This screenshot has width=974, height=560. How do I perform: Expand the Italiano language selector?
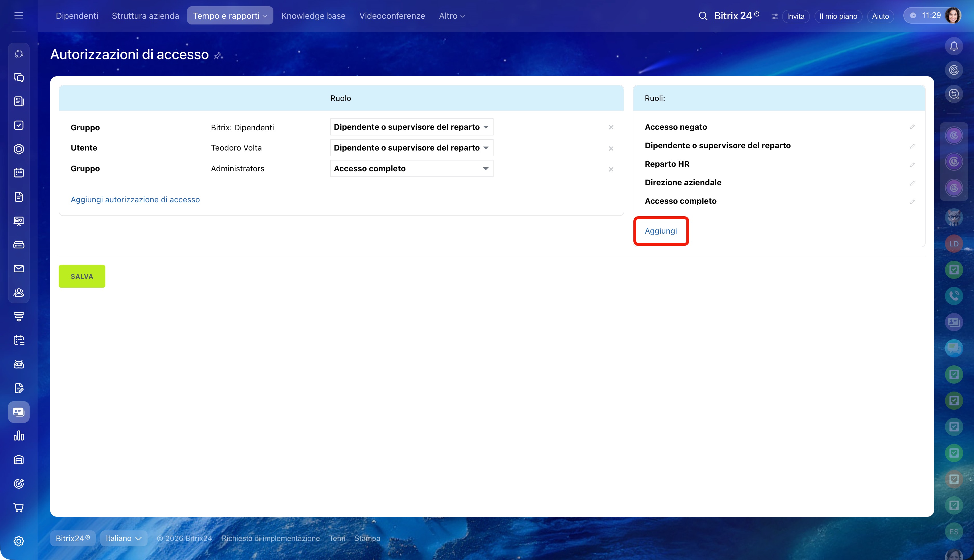tap(123, 538)
